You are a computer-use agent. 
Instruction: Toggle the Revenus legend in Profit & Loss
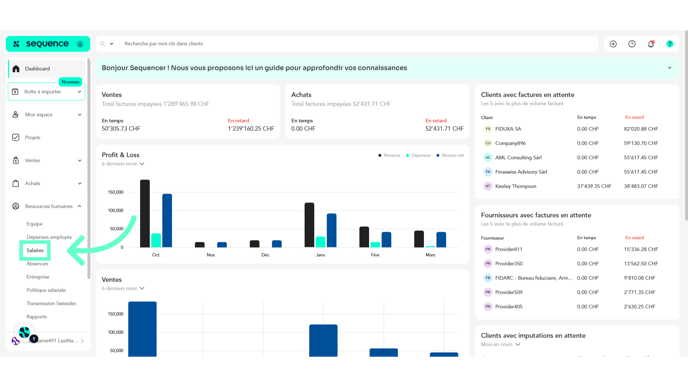(x=389, y=155)
